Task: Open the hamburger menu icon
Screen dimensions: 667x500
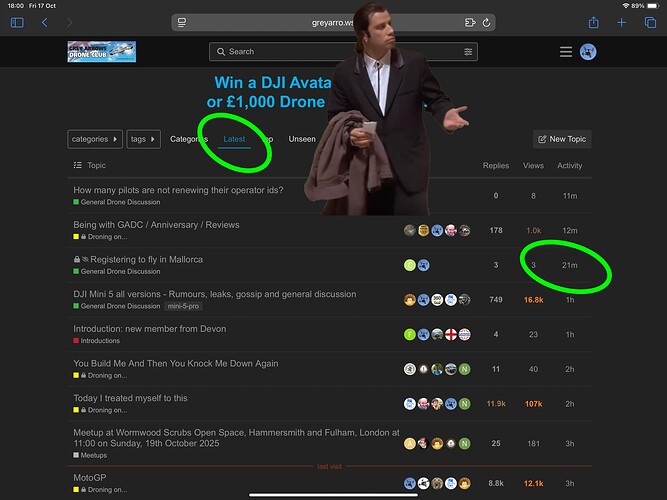Action: (x=566, y=52)
